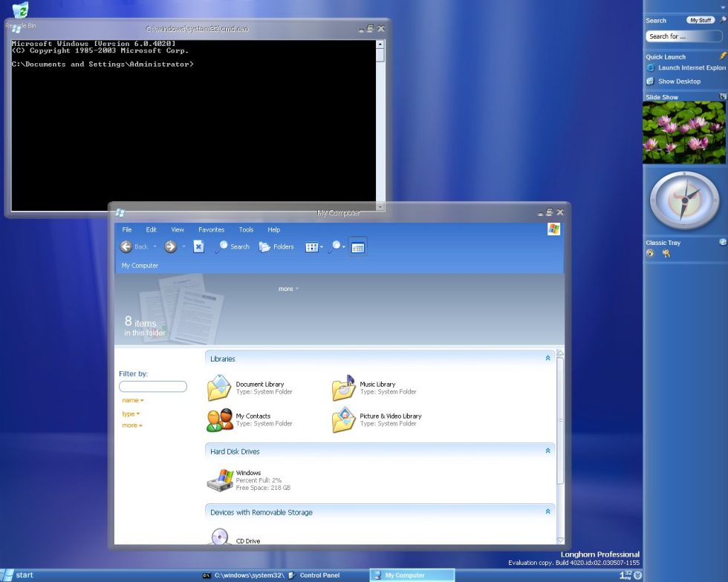728x582 pixels.
Task: Open the 'type' filter dropdown
Action: pos(131,413)
